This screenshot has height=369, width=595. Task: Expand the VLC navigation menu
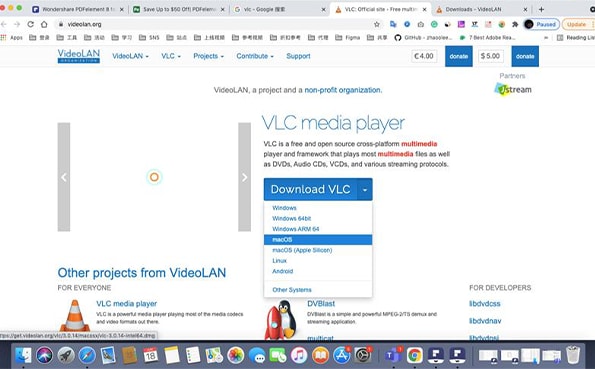171,56
